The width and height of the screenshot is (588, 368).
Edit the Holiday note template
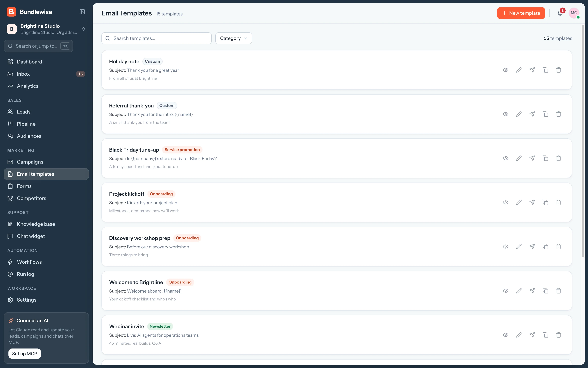(x=519, y=70)
